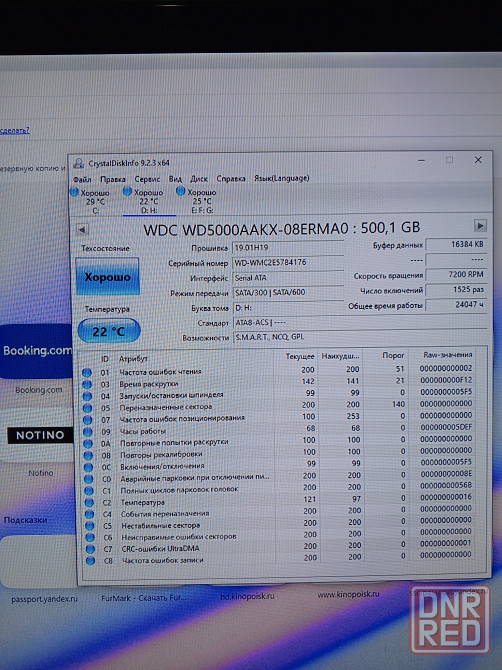Click status dot for attribute C8
The width and height of the screenshot is (502, 670).
(x=90, y=561)
